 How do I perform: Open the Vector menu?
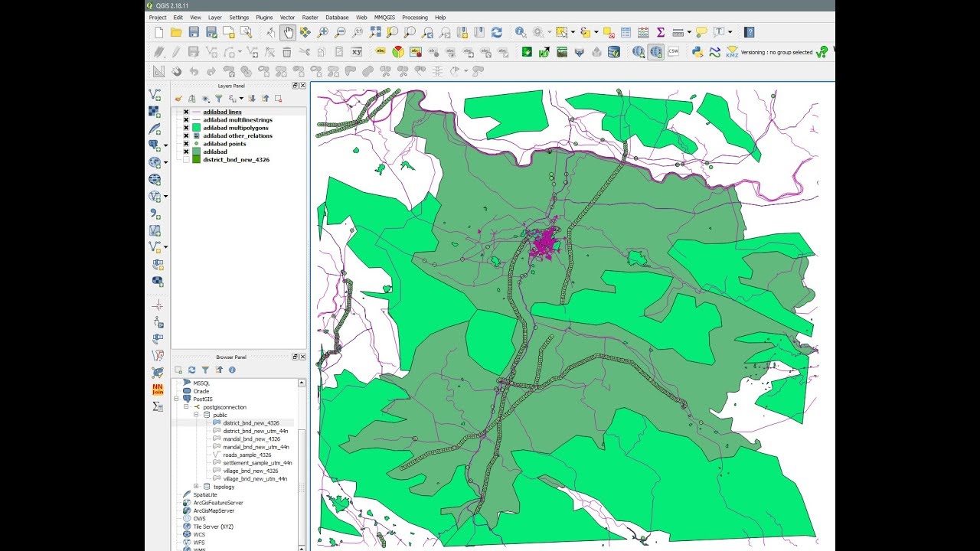coord(287,17)
